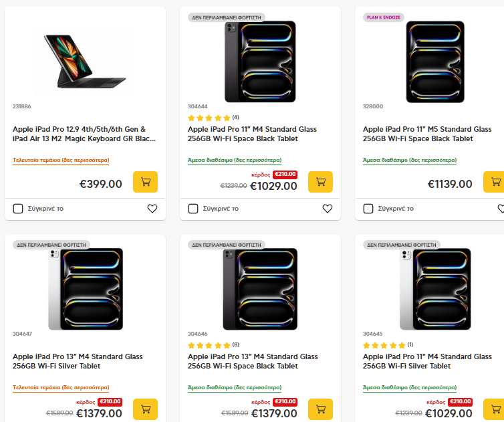Add iPad Pro 11" M5 to cart
The width and height of the screenshot is (504, 422).
(495, 182)
